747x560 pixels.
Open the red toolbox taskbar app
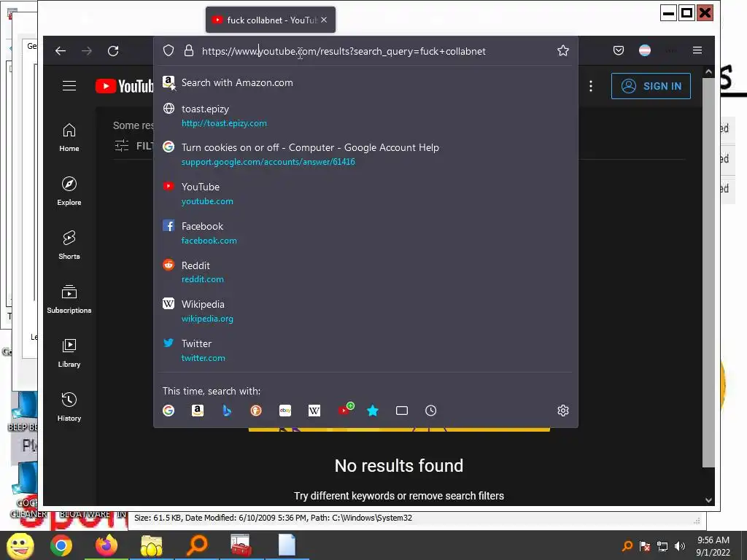click(x=241, y=545)
